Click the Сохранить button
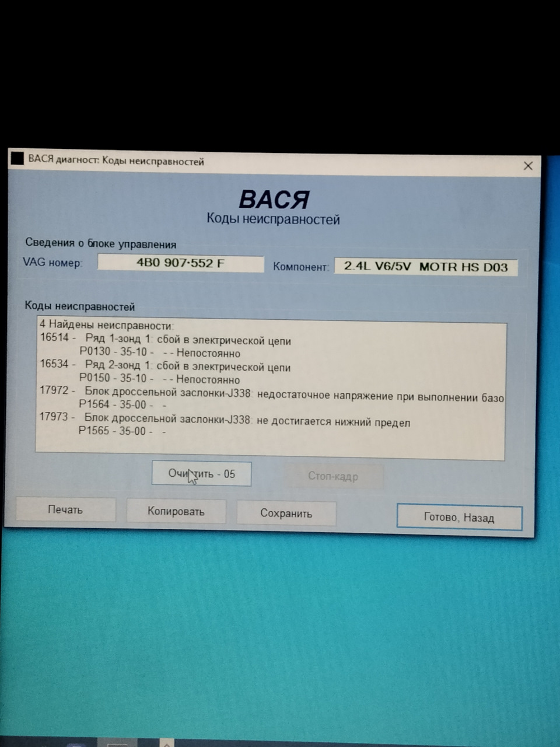Screen dimensions: 560x747 [286, 514]
